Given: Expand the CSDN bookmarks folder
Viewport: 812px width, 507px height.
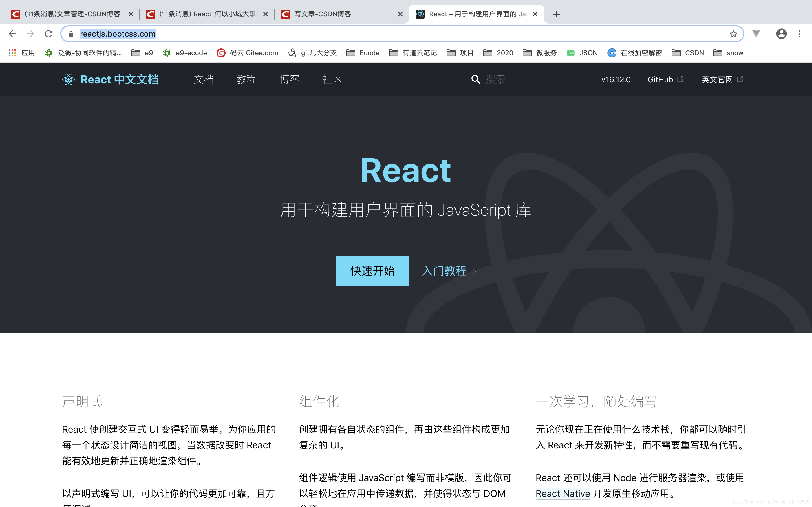Looking at the screenshot, I should click(x=688, y=53).
